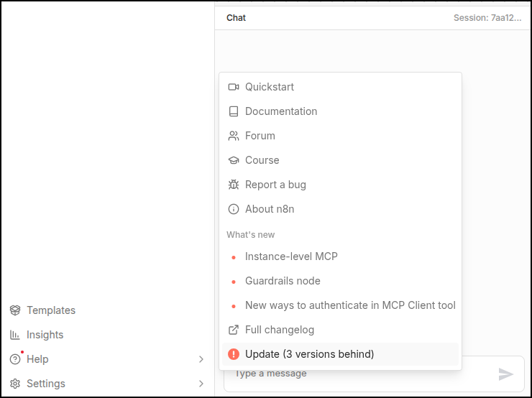The image size is (532, 398).
Task: Open New ways to authenticate MCP article
Action: 350,305
